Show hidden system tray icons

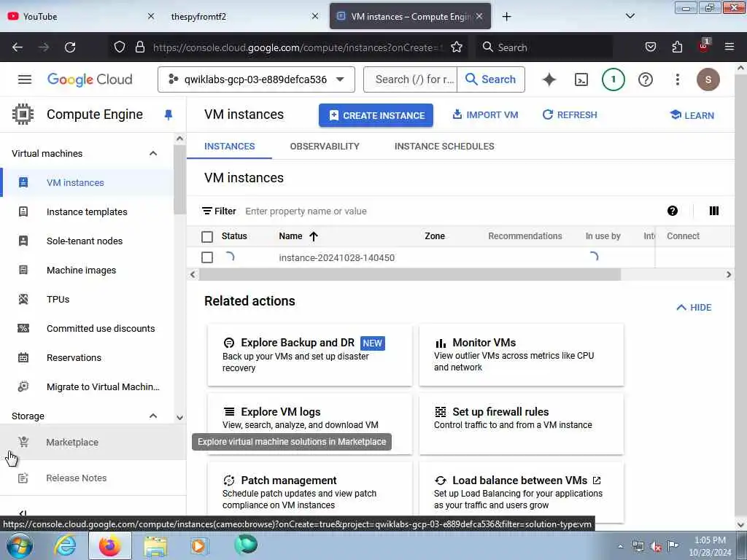pyautogui.click(x=620, y=547)
